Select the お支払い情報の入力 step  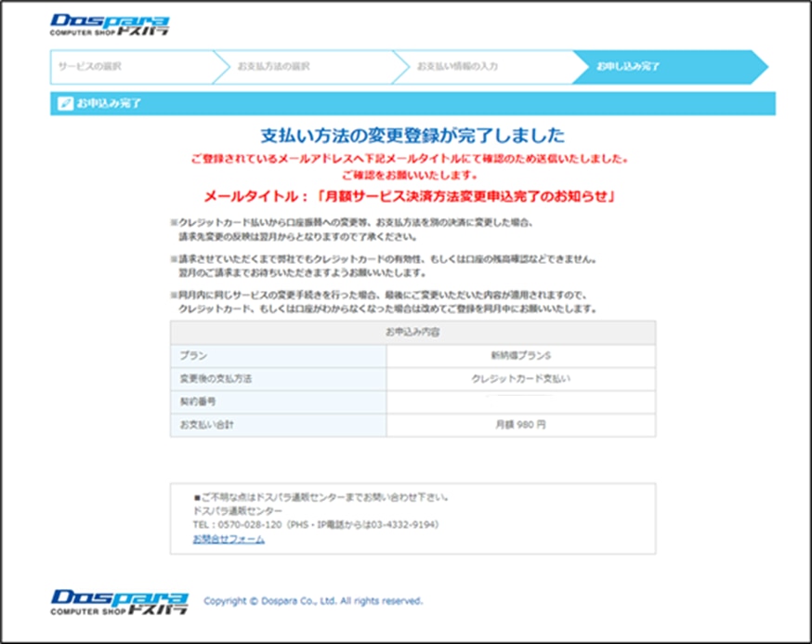tap(457, 67)
